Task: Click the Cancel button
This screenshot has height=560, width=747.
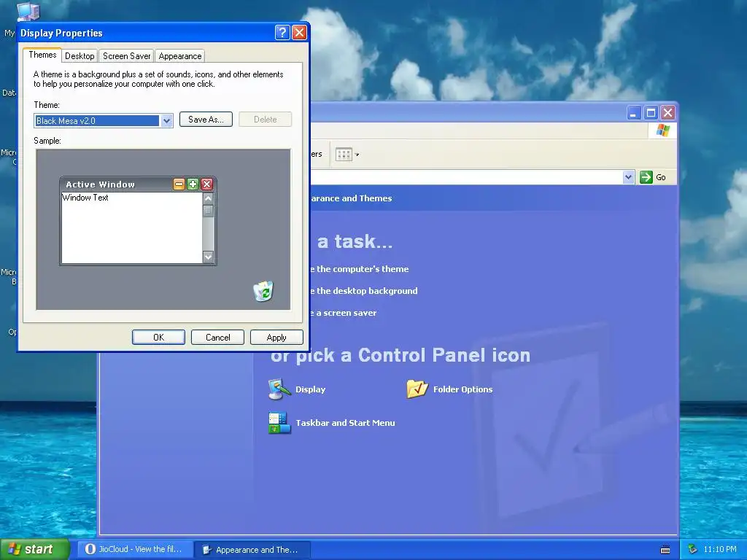Action: pos(217,337)
